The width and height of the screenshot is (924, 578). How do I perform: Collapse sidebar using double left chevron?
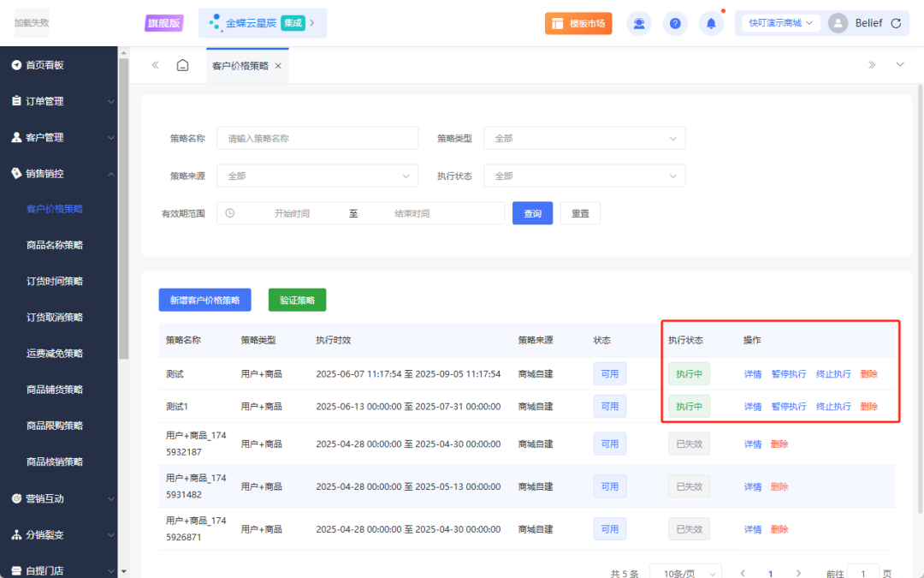click(x=155, y=65)
